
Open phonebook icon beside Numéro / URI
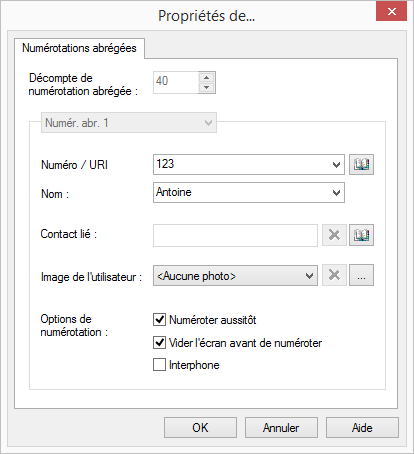(361, 164)
